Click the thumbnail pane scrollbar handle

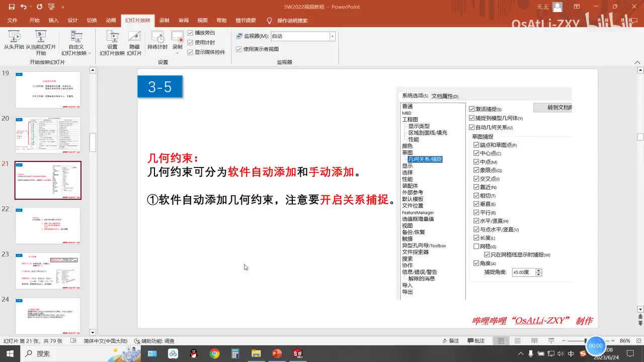pyautogui.click(x=93, y=142)
